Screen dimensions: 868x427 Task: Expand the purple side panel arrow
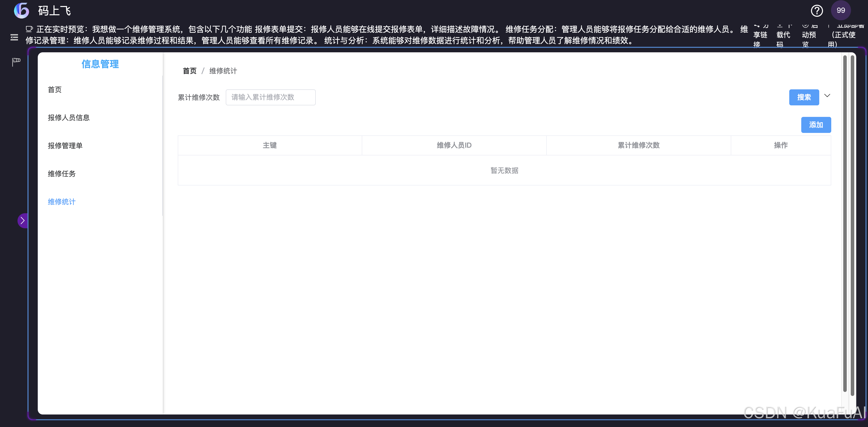point(22,221)
